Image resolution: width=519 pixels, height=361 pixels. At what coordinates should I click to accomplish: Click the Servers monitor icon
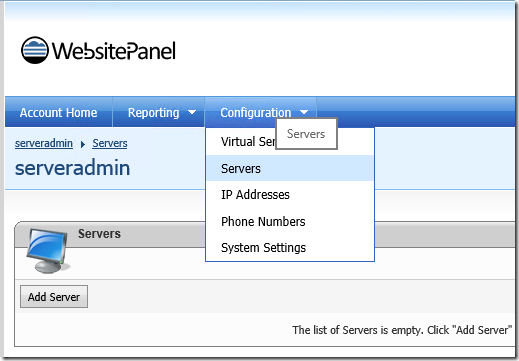tap(48, 251)
